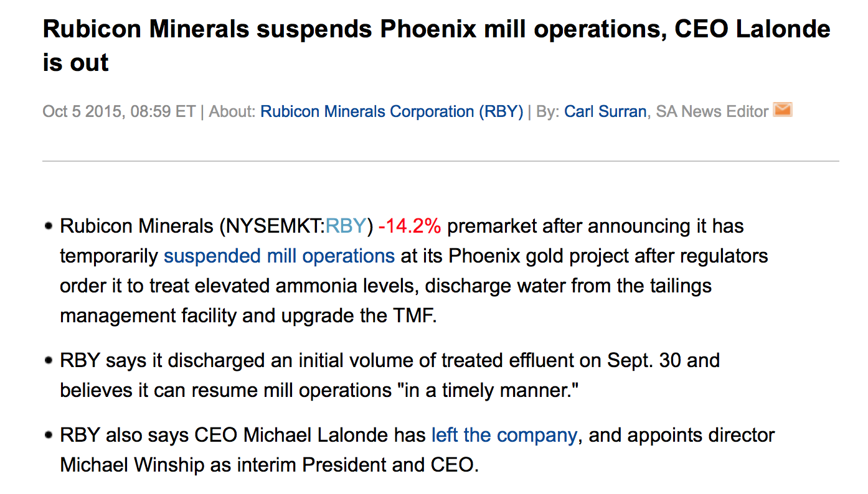Click the second bullet point marker
This screenshot has width=868, height=494.
pos(49,360)
